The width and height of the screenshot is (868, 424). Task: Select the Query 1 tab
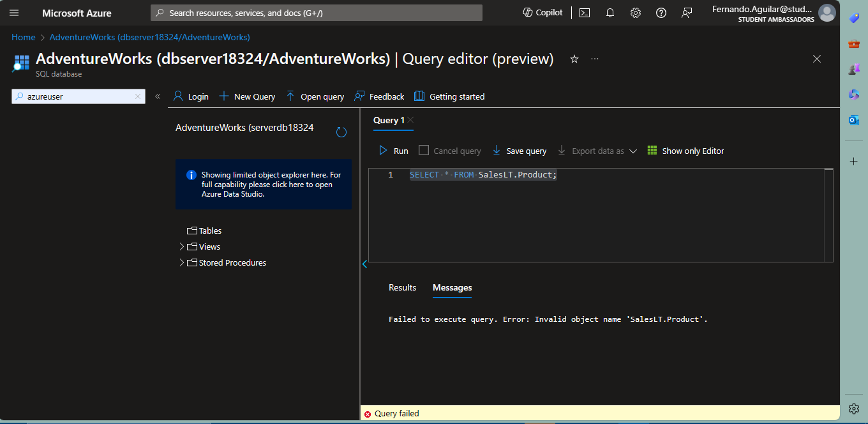(389, 120)
